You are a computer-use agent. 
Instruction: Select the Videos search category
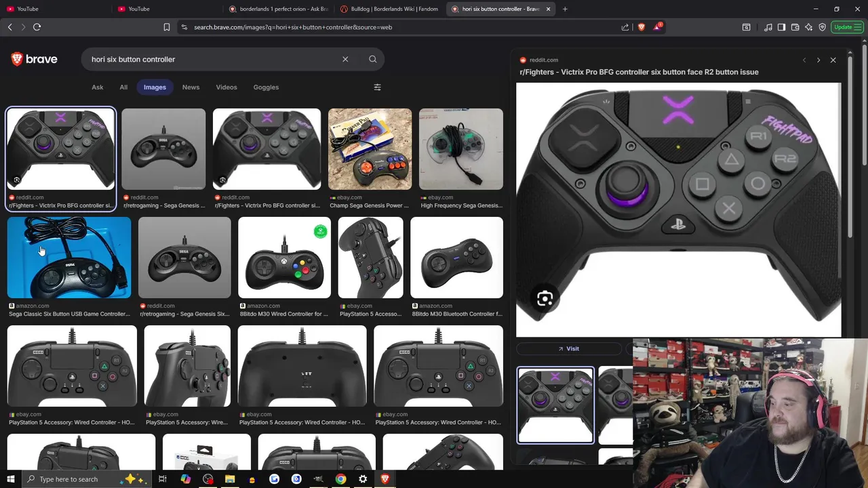[x=226, y=87]
